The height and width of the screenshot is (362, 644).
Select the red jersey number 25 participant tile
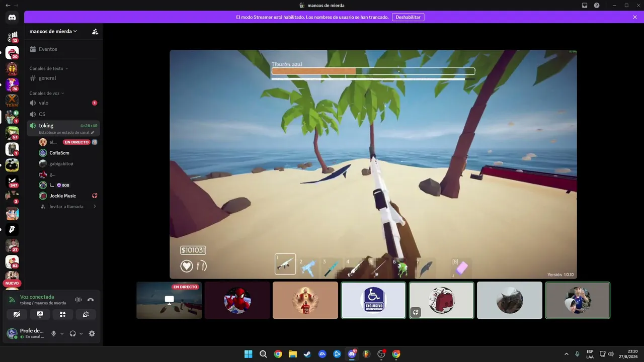[x=305, y=300]
